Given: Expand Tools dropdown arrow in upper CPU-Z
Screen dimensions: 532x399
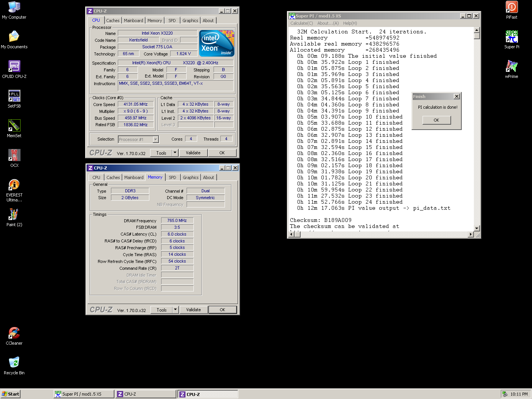Looking at the screenshot, I should 175,153.
